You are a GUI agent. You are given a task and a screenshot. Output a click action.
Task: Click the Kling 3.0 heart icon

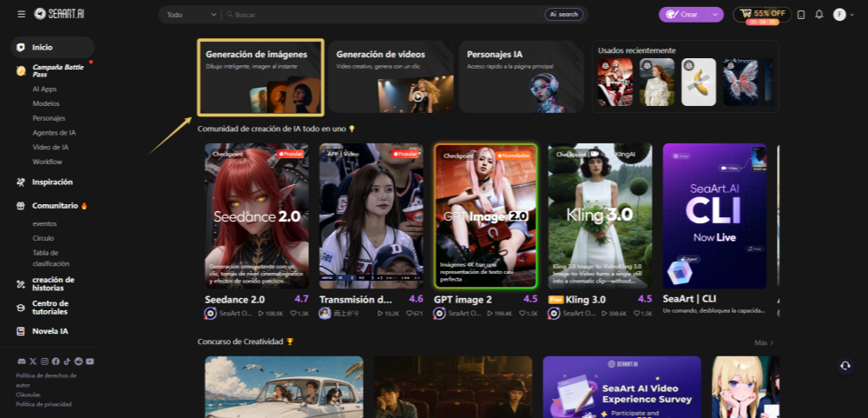(638, 314)
